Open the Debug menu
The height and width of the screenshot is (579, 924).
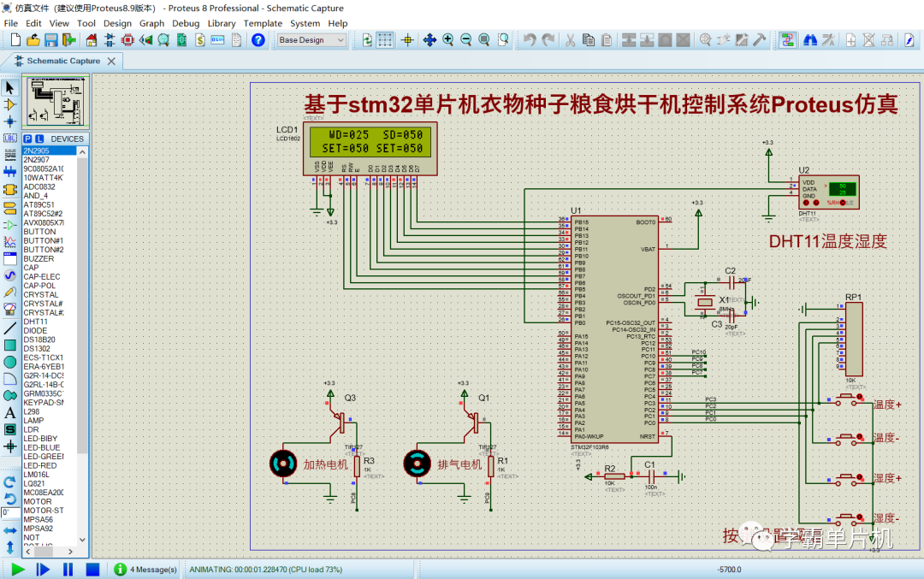(186, 23)
